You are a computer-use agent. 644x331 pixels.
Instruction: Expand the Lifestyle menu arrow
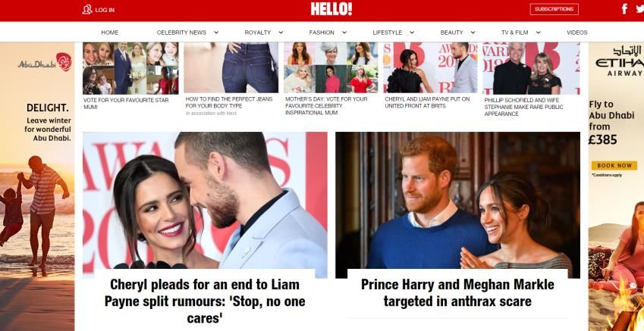pos(412,33)
